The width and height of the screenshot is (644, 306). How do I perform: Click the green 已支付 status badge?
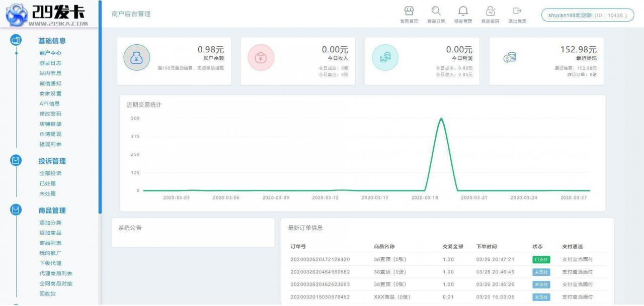point(541,260)
